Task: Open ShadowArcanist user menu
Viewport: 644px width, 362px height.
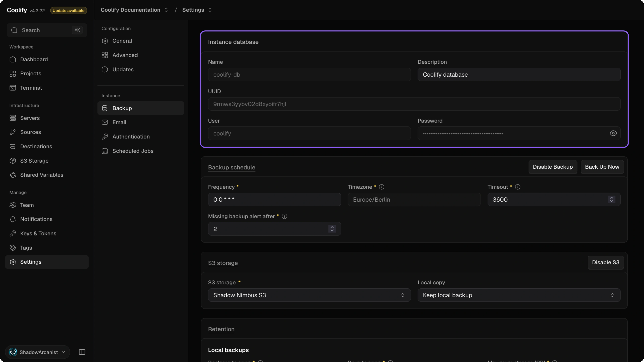Action: click(x=38, y=352)
